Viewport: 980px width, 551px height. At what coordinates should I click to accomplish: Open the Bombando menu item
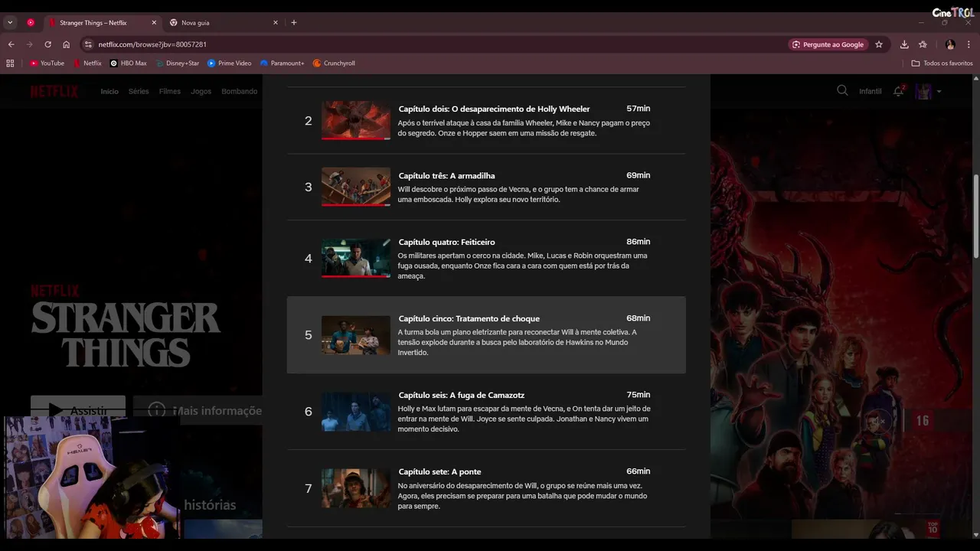click(x=240, y=91)
